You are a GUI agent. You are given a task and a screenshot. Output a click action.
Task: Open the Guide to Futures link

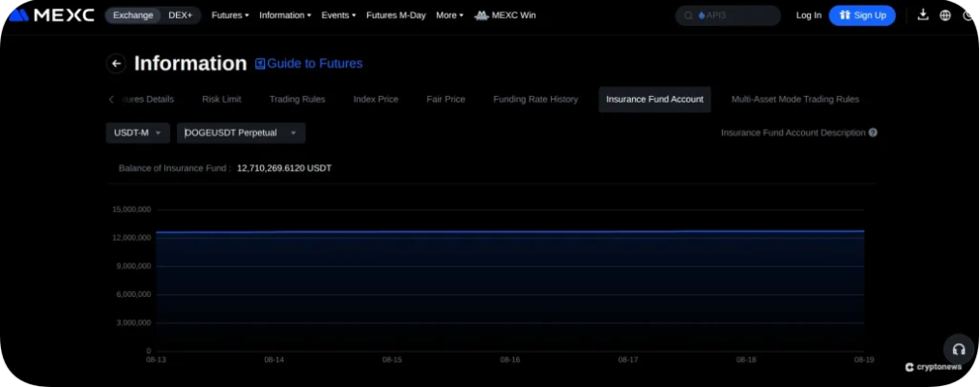point(308,63)
